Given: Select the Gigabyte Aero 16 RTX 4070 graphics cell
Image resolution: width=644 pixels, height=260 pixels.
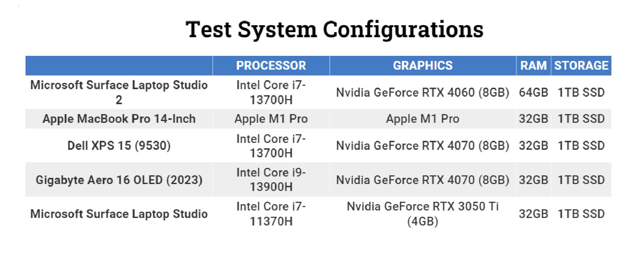Looking at the screenshot, I should [x=423, y=180].
